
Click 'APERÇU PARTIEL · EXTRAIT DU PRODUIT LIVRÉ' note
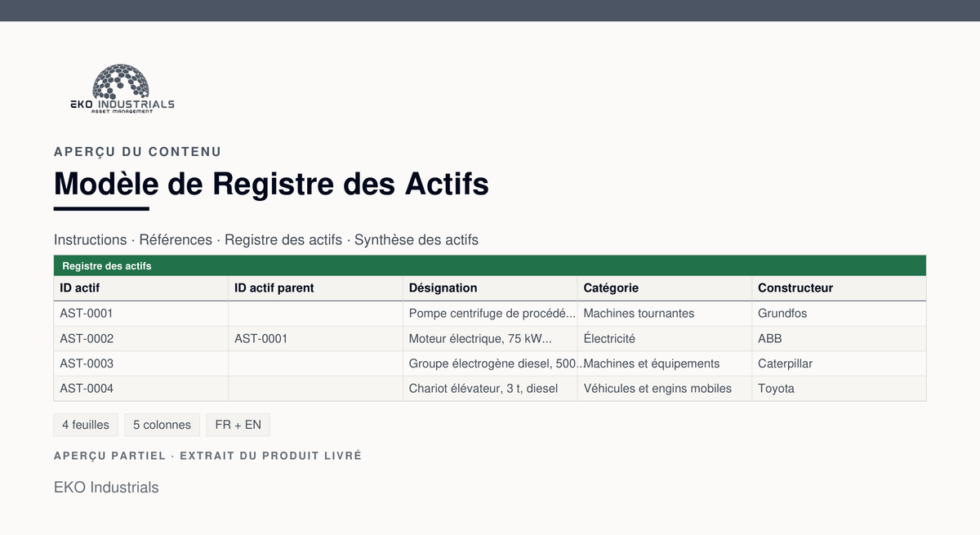point(207,456)
